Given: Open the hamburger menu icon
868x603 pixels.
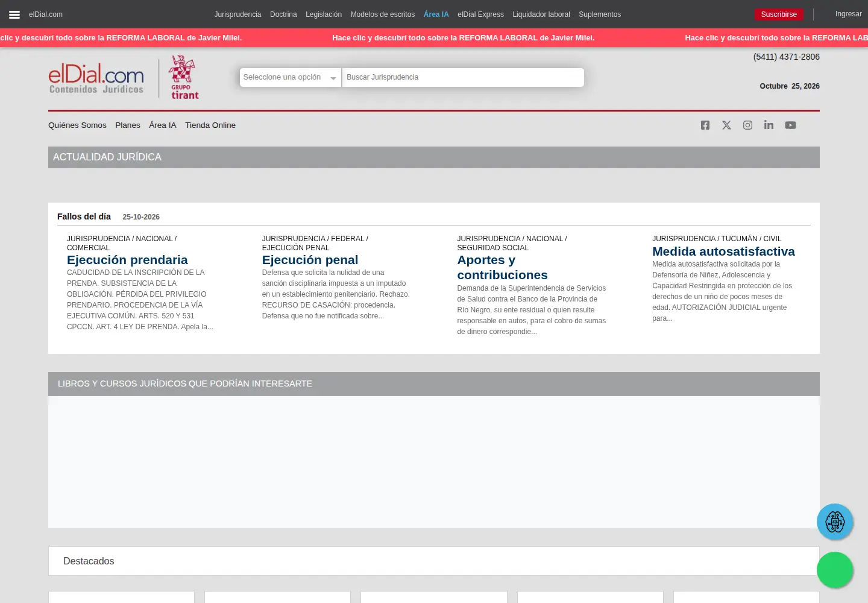Looking at the screenshot, I should pyautogui.click(x=14, y=14).
